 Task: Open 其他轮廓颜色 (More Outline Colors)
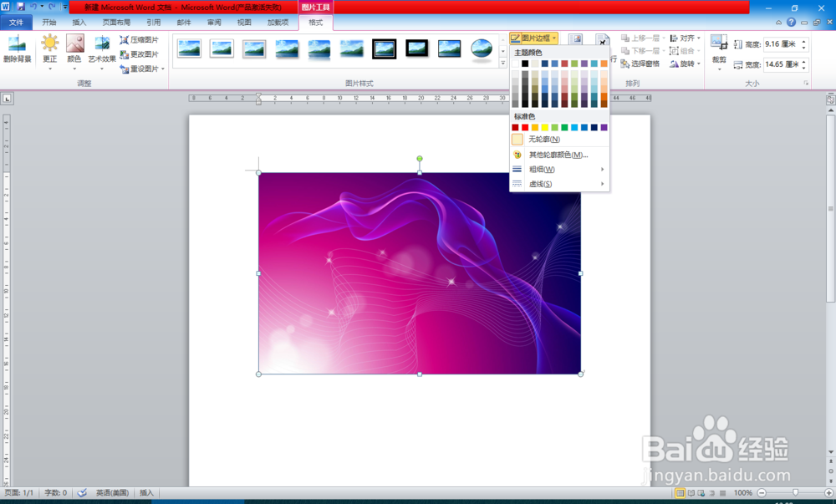pos(559,155)
